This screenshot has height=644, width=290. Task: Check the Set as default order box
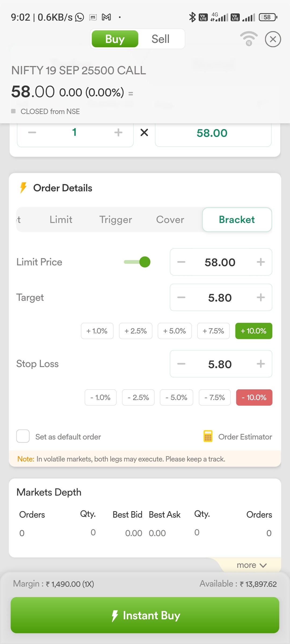(23, 436)
